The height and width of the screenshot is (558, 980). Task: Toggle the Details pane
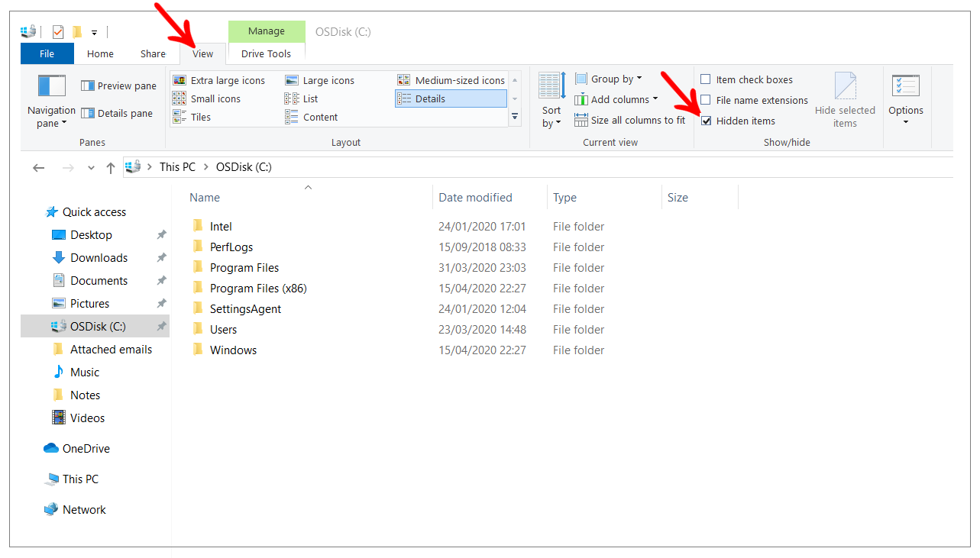[x=117, y=113]
